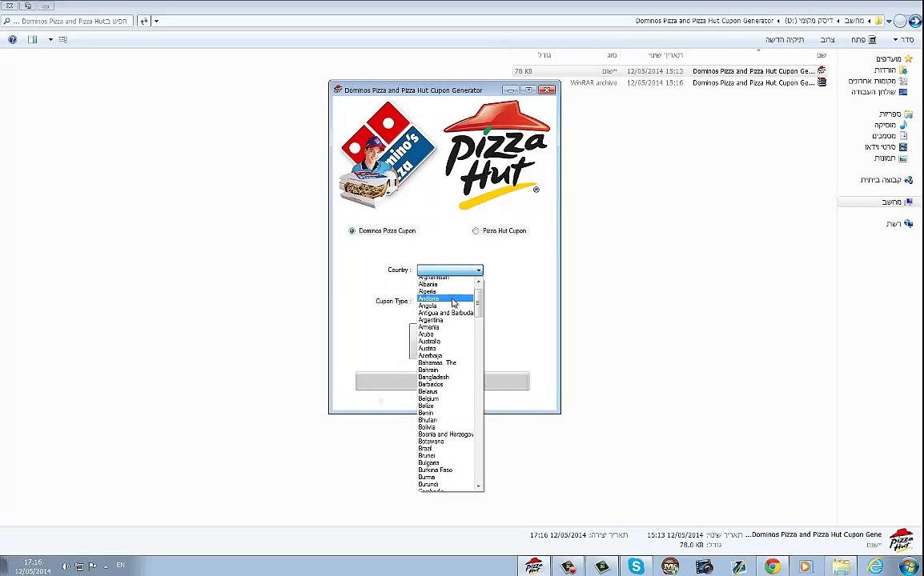Open the MK game taskbar icon
Image resolution: width=924 pixels, height=576 pixels.
[670, 566]
